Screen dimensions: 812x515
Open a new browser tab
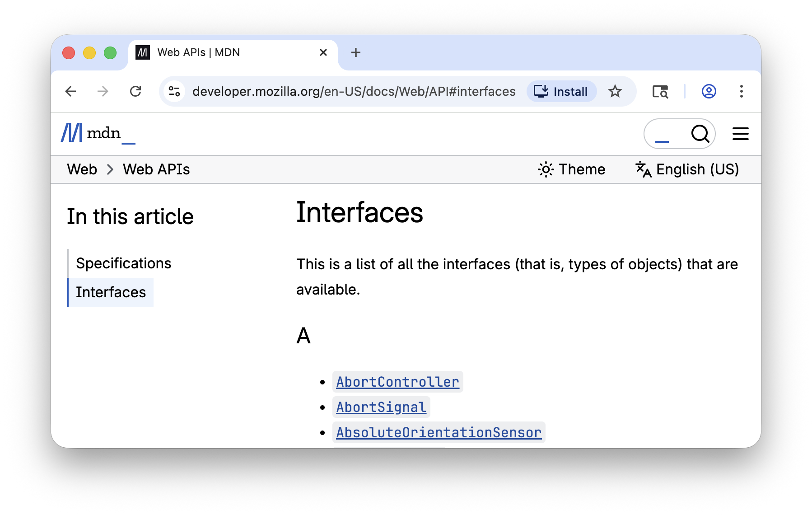[356, 53]
